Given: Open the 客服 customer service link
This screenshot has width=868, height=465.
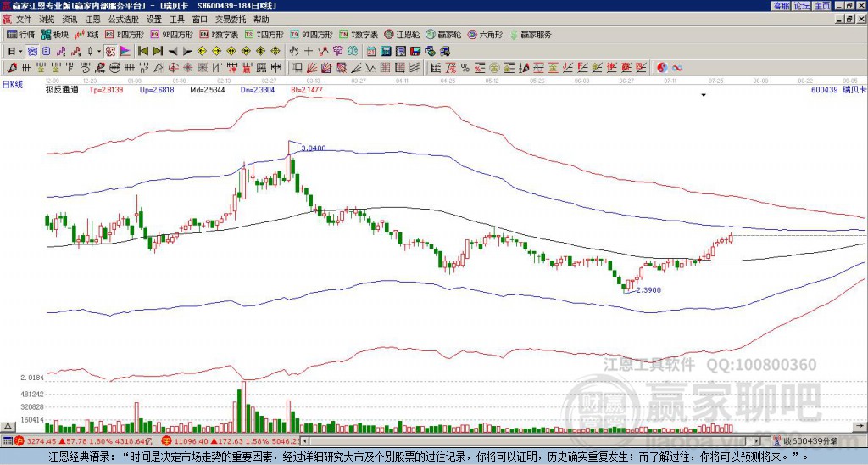Looking at the screenshot, I should [781, 6].
